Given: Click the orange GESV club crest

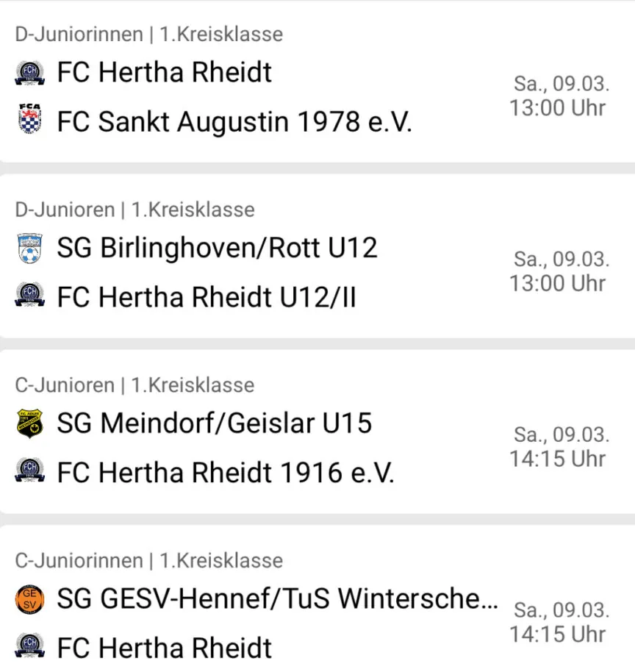Looking at the screenshot, I should pyautogui.click(x=29, y=598).
